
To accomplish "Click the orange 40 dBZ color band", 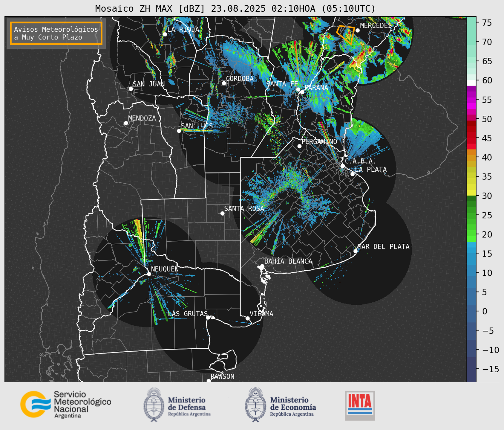I will click(x=471, y=158).
